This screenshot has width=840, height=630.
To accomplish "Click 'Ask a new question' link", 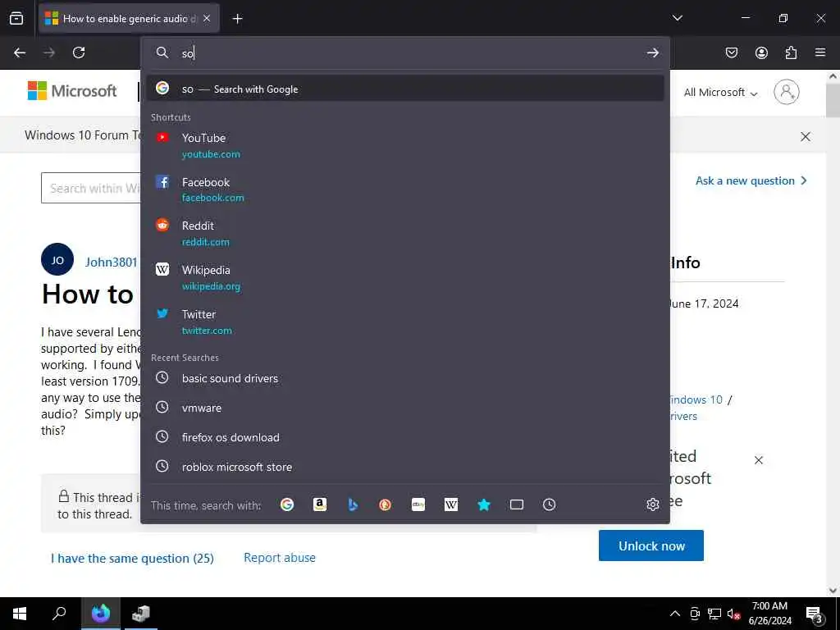I will coord(751,180).
